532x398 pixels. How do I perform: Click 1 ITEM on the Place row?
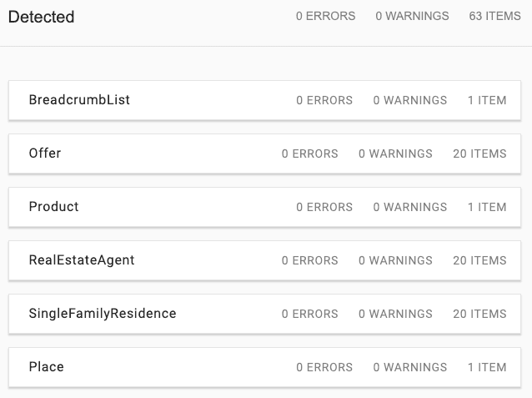point(487,367)
